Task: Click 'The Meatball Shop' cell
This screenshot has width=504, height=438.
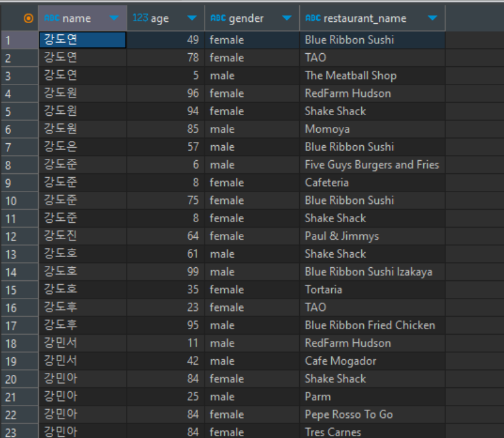Action: coord(373,76)
